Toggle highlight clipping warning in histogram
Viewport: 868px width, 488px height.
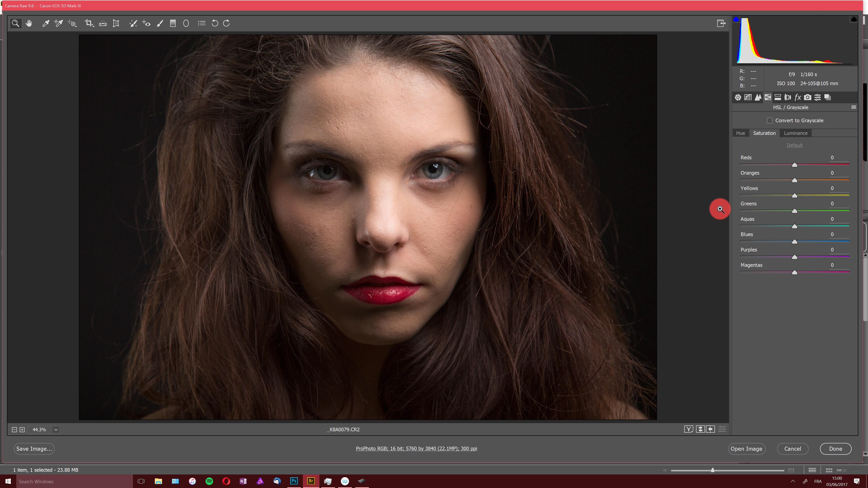pos(854,19)
